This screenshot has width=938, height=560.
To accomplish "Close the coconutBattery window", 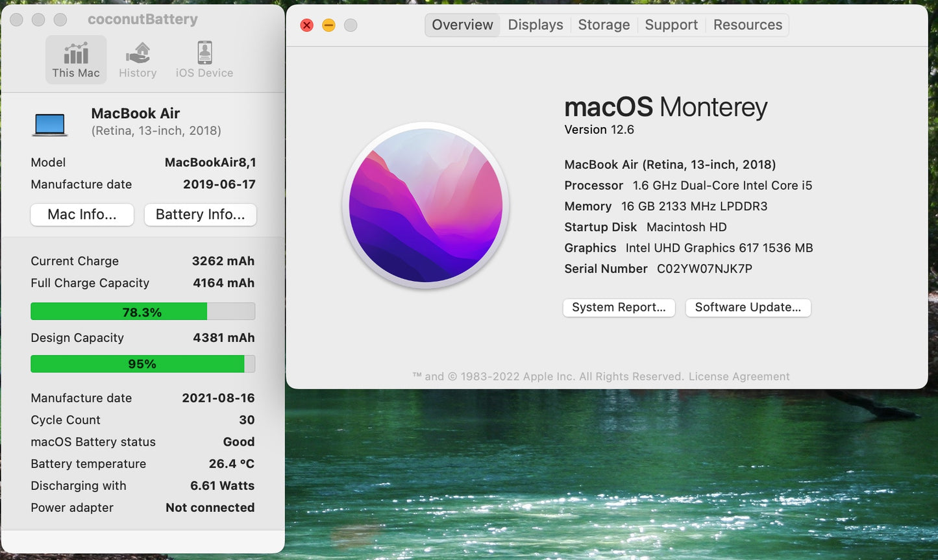I will coord(17,20).
